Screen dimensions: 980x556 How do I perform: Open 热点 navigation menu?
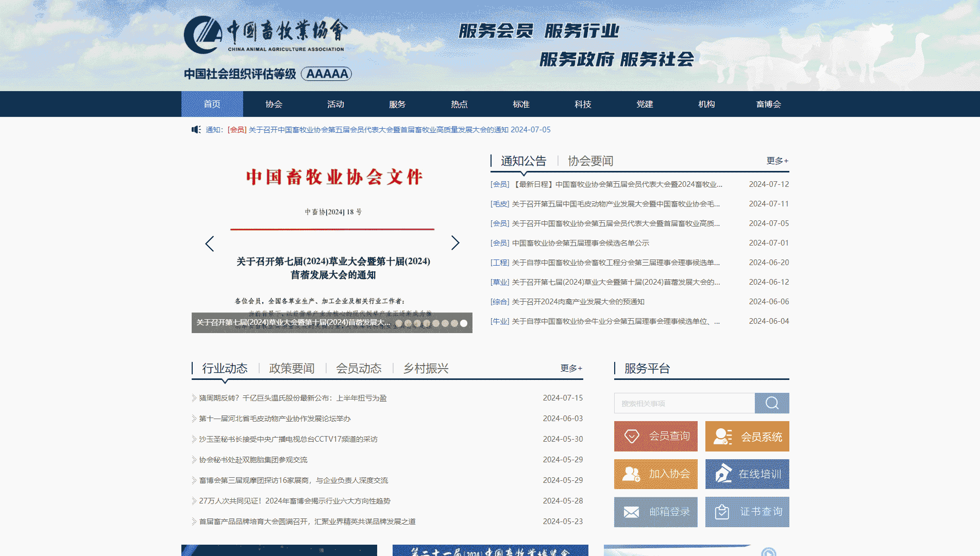coord(460,104)
